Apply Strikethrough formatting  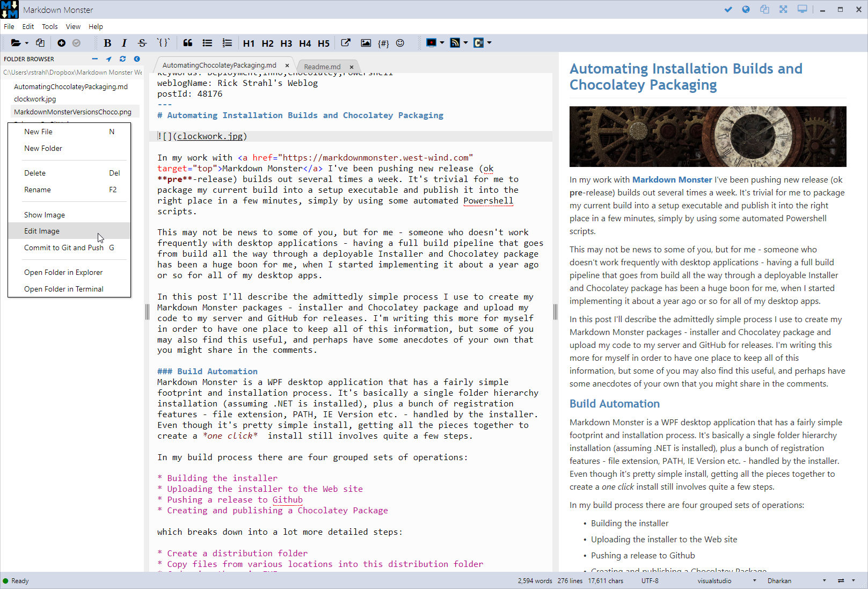142,43
